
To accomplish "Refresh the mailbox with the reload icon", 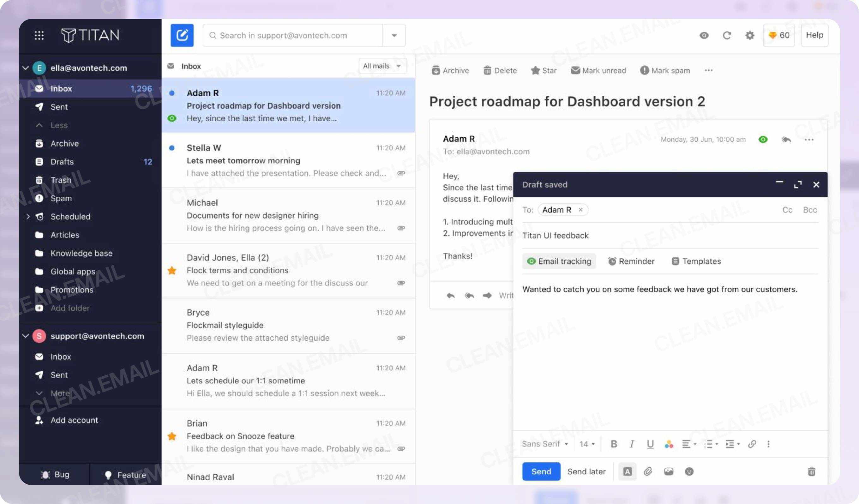I will point(727,35).
